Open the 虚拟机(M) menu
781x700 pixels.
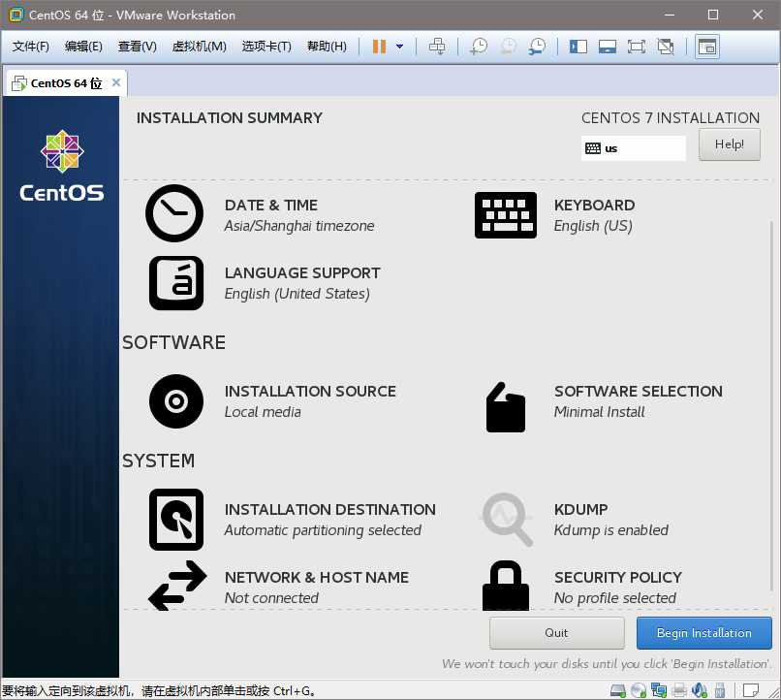[x=200, y=47]
